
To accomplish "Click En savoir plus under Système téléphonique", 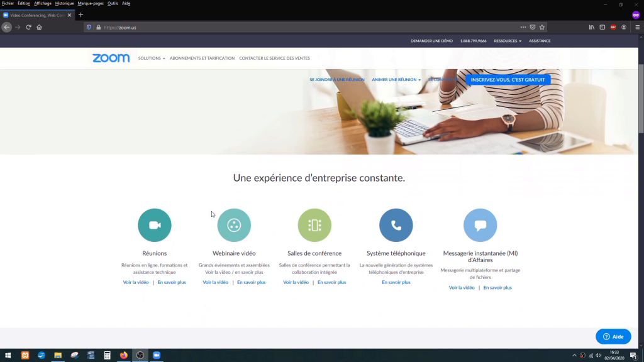I will pos(396,282).
